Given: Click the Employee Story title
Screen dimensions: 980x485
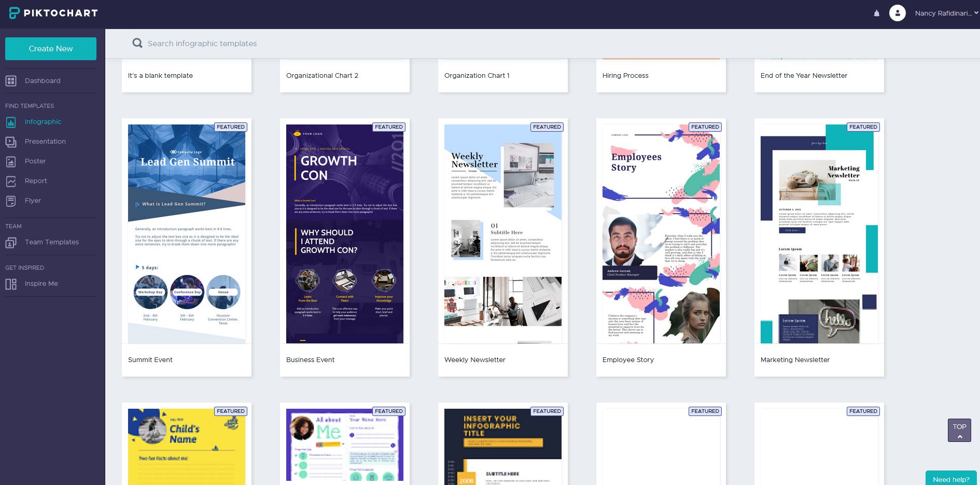Looking at the screenshot, I should [628, 360].
